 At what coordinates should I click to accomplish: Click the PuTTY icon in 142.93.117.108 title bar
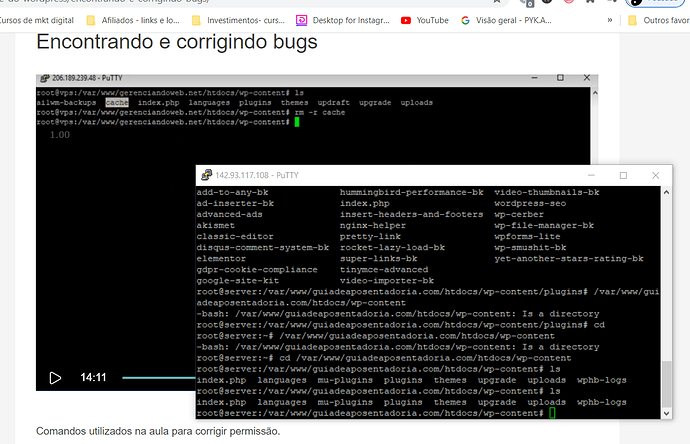(x=206, y=175)
